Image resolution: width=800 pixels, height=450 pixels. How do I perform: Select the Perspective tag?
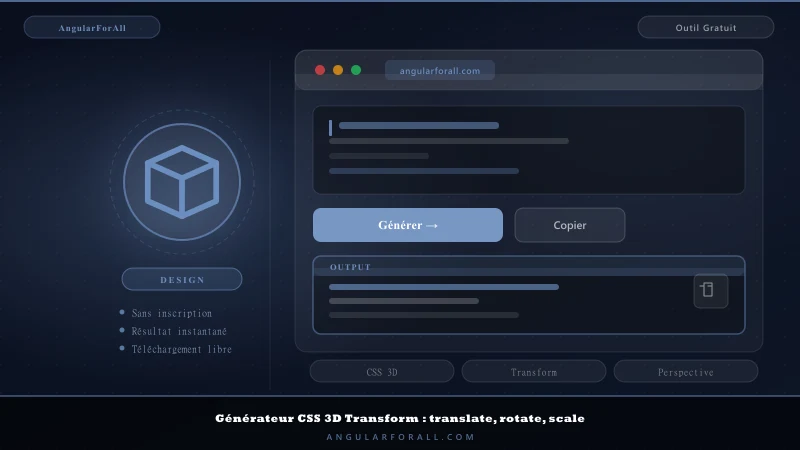coord(686,371)
